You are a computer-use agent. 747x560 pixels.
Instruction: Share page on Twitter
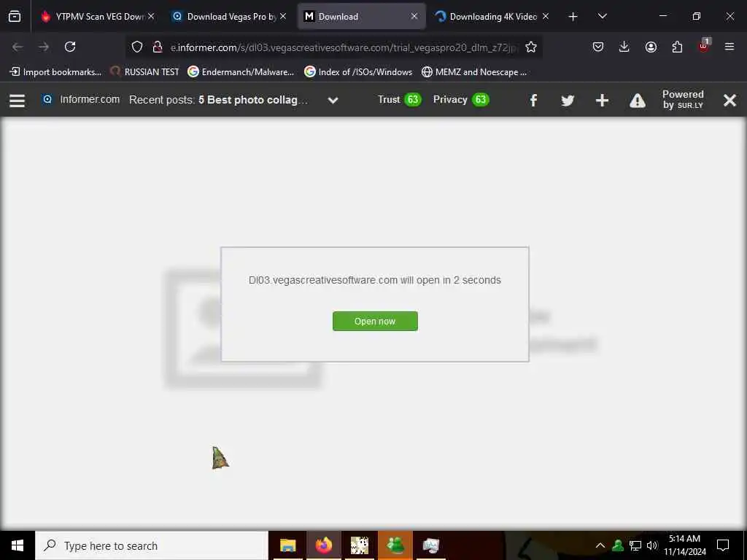pyautogui.click(x=568, y=101)
